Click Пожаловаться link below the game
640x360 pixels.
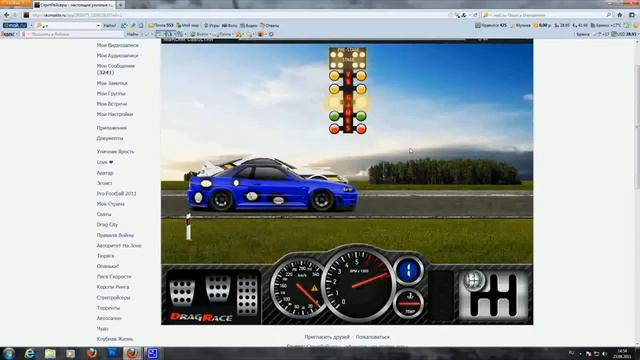pos(373,337)
